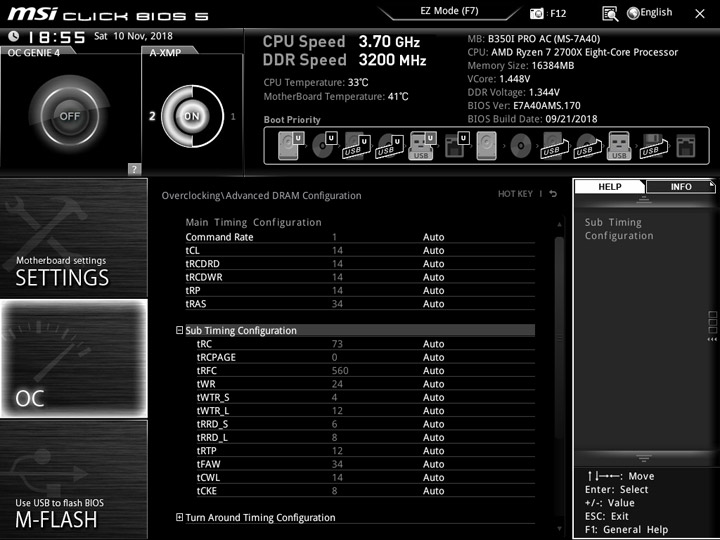Open the Auto field for tFAW
This screenshot has height=540, width=720.
[x=433, y=464]
